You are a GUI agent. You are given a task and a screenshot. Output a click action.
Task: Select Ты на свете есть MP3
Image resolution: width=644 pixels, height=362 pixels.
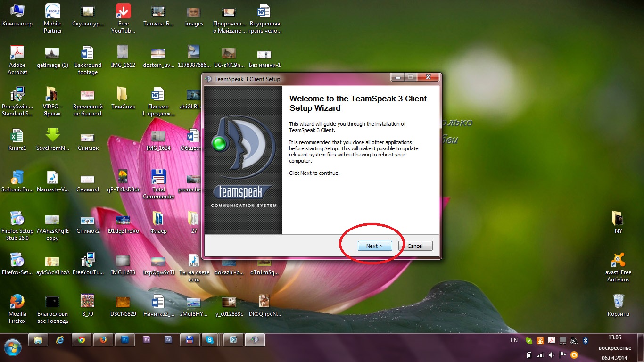tap(194, 267)
